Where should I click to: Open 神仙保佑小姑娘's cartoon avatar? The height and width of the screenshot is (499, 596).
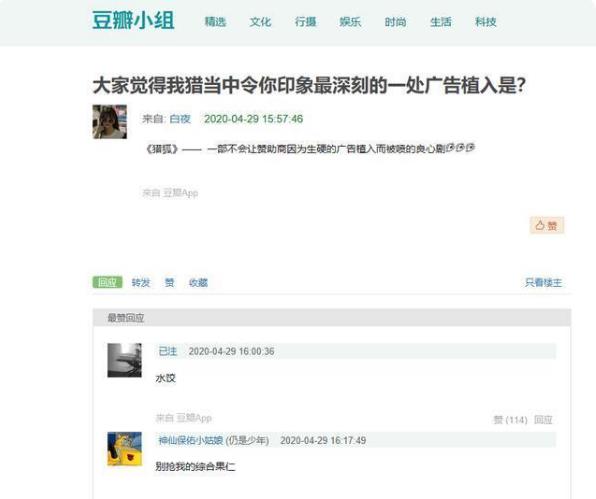[125, 449]
